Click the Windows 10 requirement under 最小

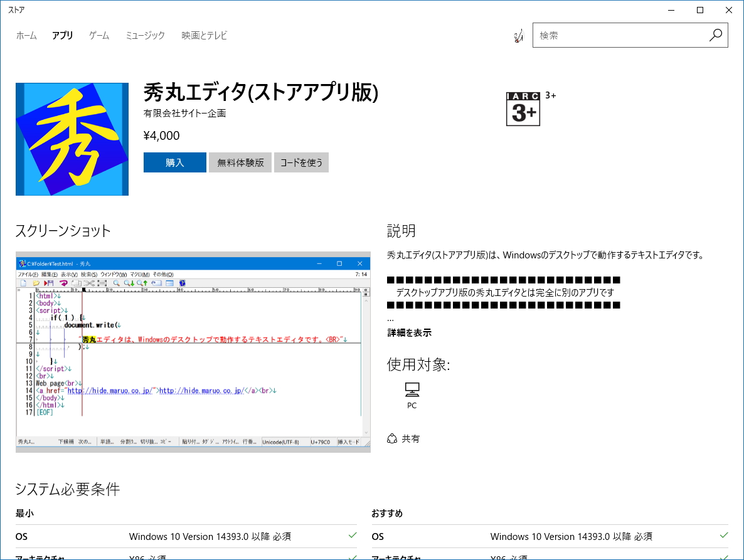coord(210,536)
